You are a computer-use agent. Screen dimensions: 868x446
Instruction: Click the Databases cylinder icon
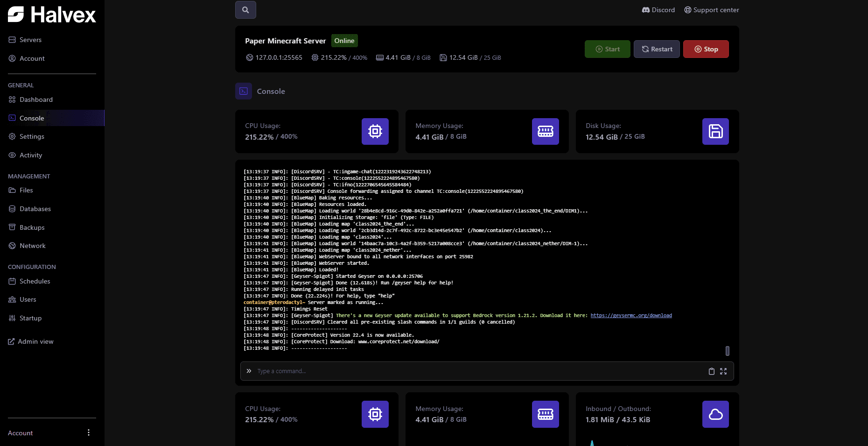click(x=12, y=209)
